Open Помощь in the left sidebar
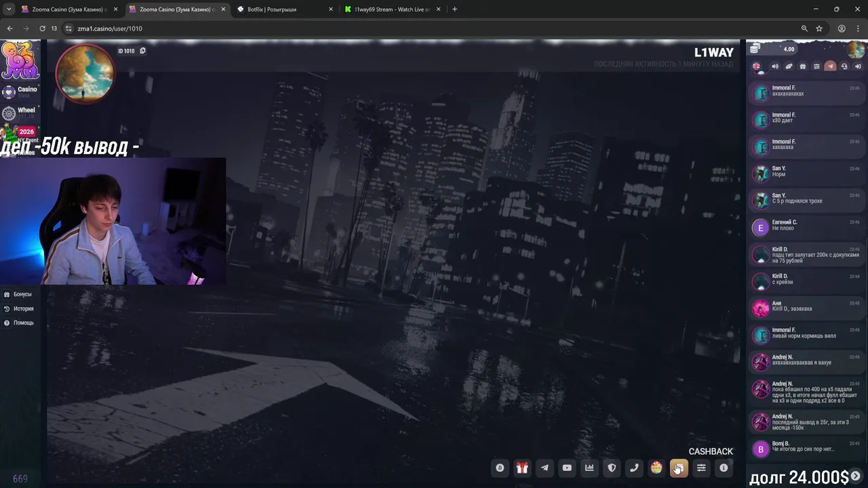 point(19,323)
